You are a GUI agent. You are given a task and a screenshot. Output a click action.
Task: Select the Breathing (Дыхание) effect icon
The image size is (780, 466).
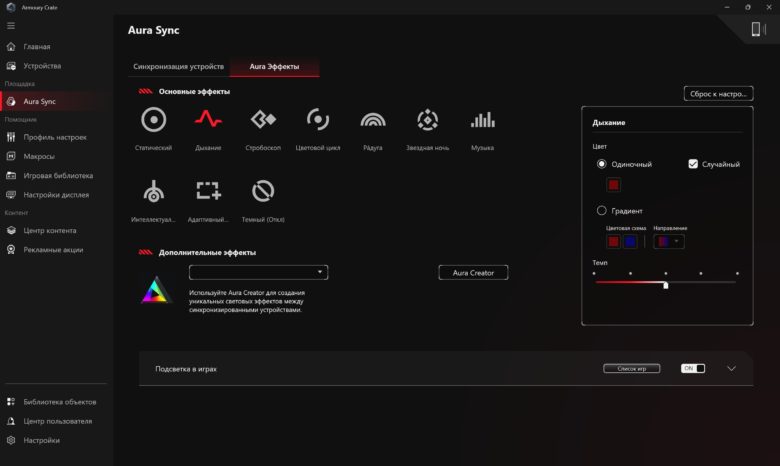click(208, 119)
